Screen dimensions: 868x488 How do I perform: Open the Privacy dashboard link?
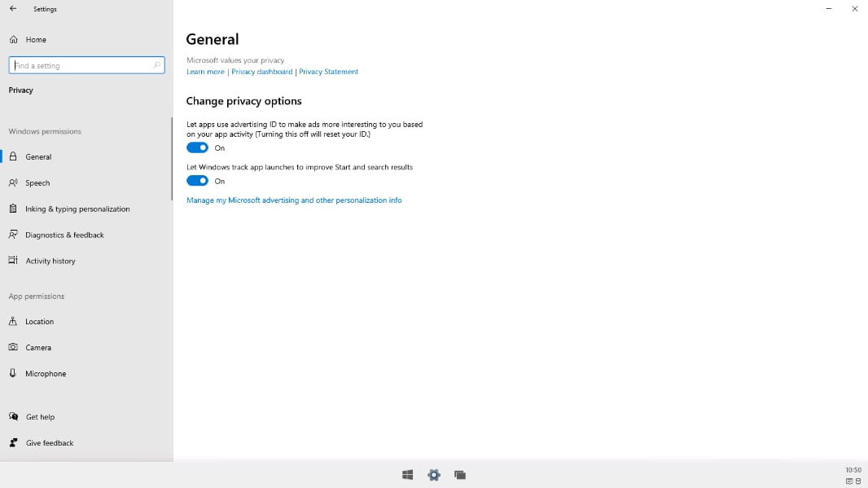point(262,72)
